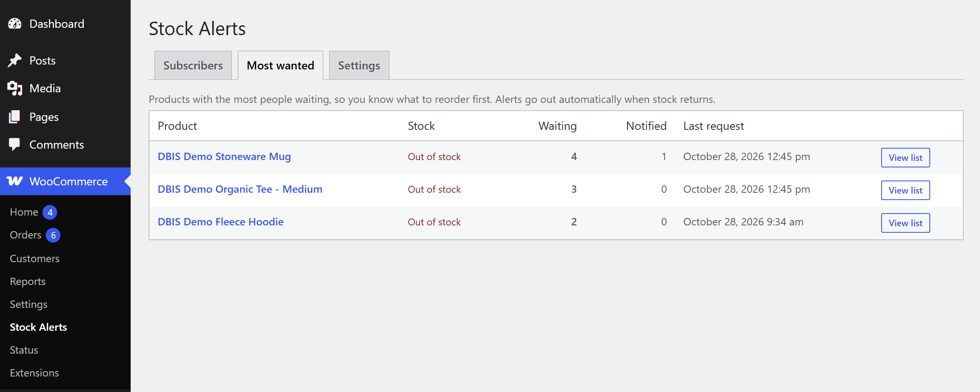
Task: Click the Last request column header
Action: point(714,126)
